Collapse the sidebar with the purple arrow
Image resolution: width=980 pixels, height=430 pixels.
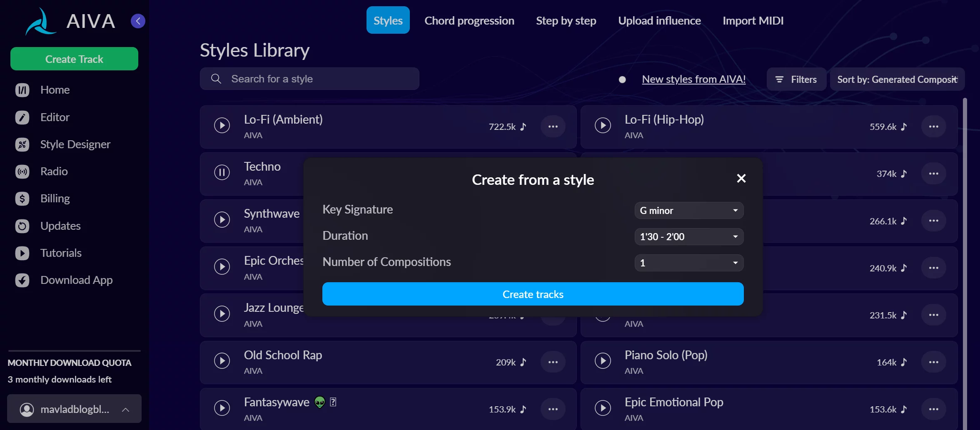[x=138, y=21]
